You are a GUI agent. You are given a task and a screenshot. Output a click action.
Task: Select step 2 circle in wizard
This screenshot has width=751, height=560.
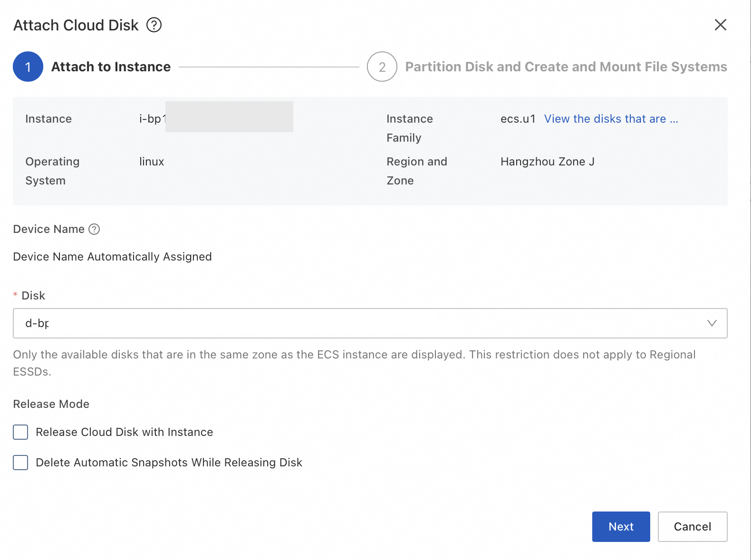pos(382,67)
